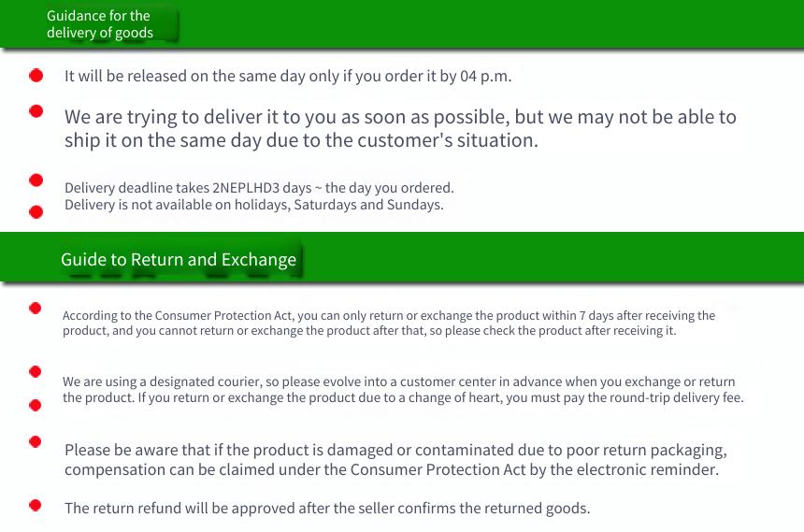Click the holidays, Saturdays and Sundays notice
This screenshot has width=804, height=532.
pos(253,205)
